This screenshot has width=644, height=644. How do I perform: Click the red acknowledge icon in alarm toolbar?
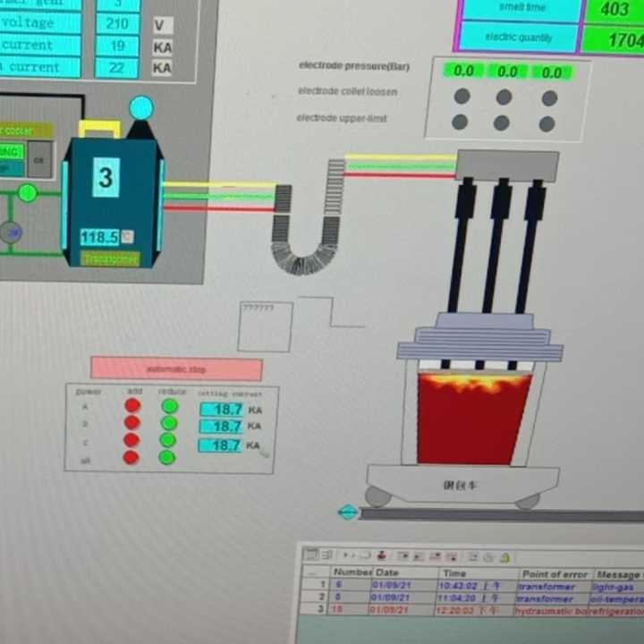point(382,556)
